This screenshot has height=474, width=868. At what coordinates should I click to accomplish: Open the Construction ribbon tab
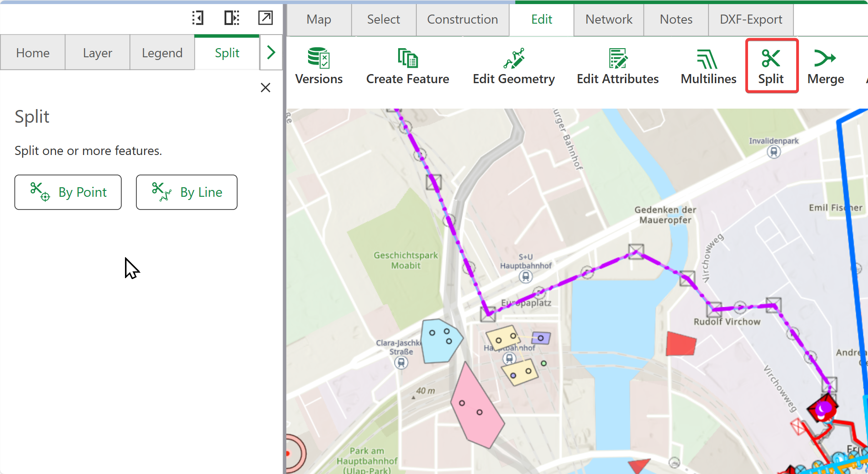(x=462, y=20)
